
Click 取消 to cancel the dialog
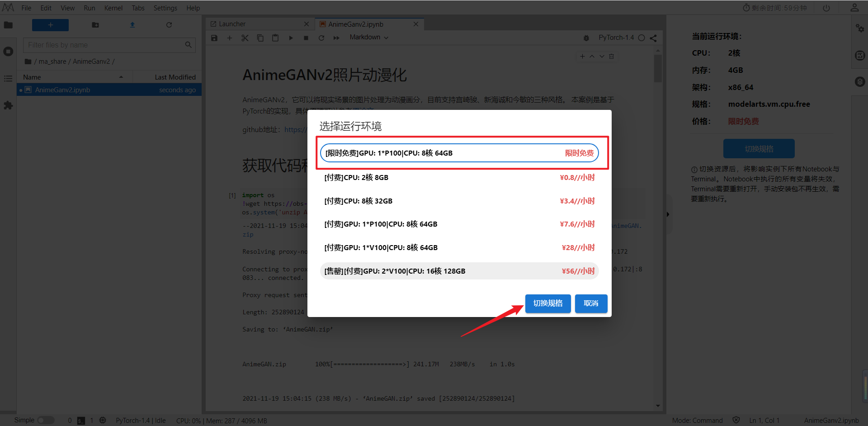(x=591, y=303)
